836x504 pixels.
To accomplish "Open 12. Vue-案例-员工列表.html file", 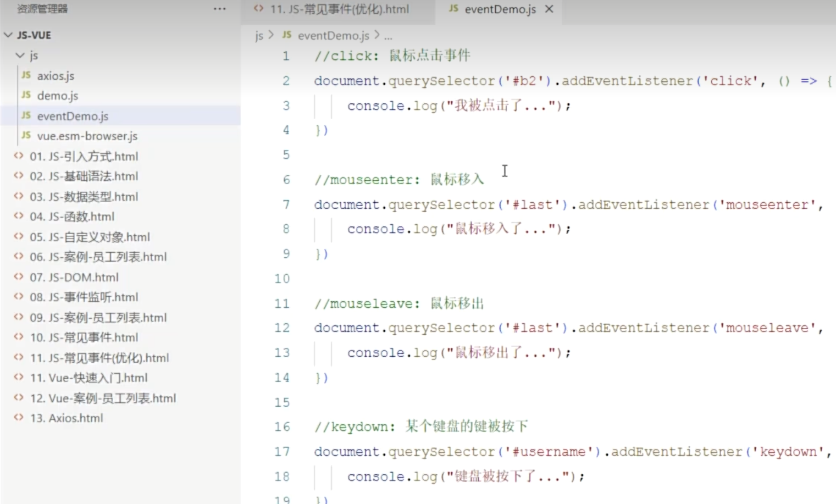I will point(103,398).
